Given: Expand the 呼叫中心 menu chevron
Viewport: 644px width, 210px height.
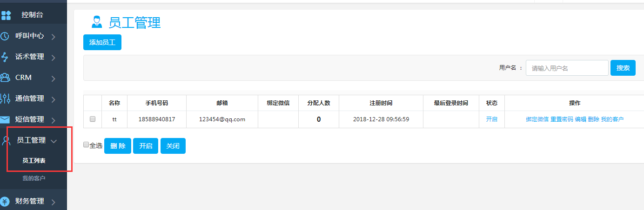Looking at the screenshot, I should pos(54,36).
